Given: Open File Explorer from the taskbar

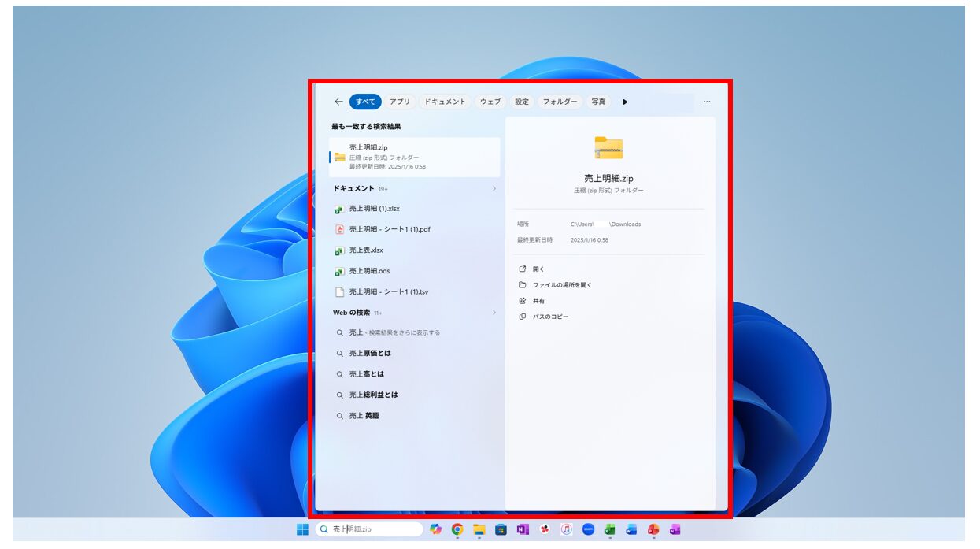Looking at the screenshot, I should click(x=478, y=530).
